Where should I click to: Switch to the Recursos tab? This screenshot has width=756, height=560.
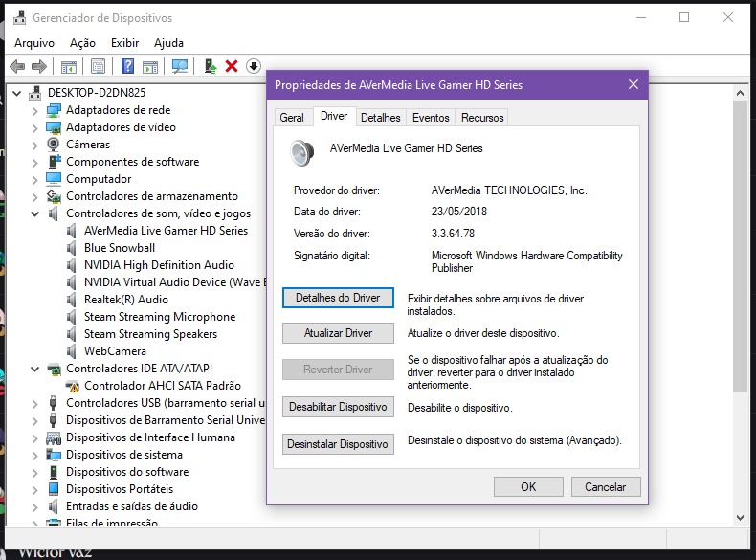click(x=482, y=118)
